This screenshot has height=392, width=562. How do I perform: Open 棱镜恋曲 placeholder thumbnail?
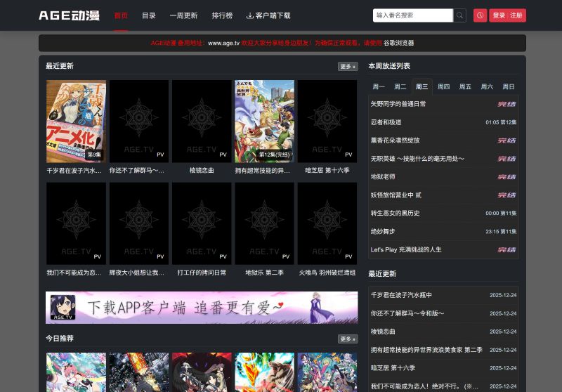(202, 121)
